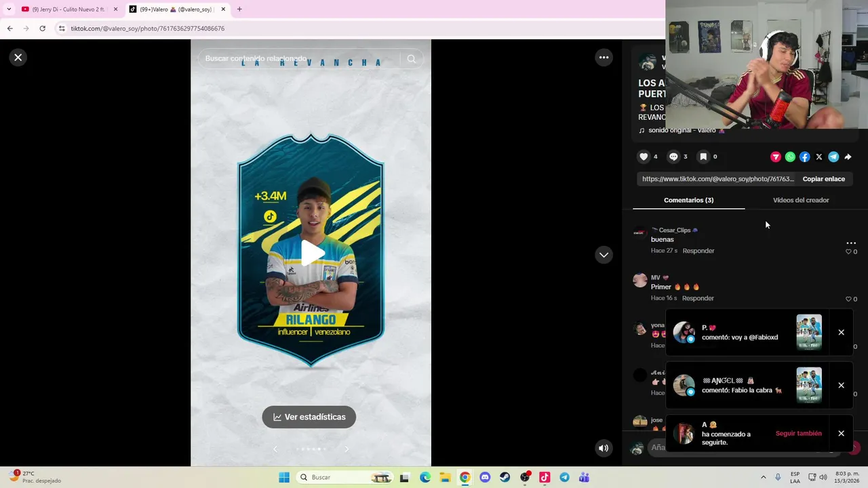Switch to 'Comentarios (3)' tab

click(x=688, y=200)
